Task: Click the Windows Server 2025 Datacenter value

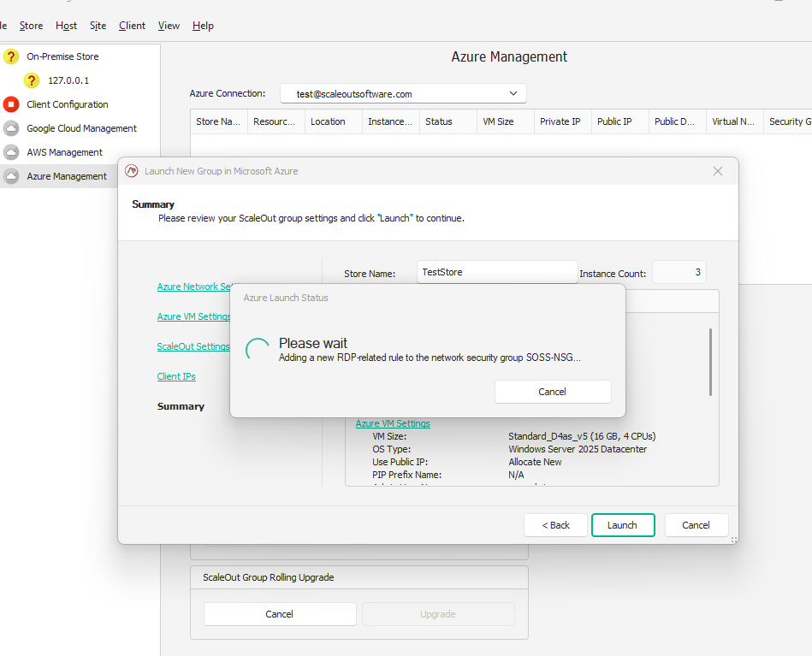Action: [x=578, y=449]
